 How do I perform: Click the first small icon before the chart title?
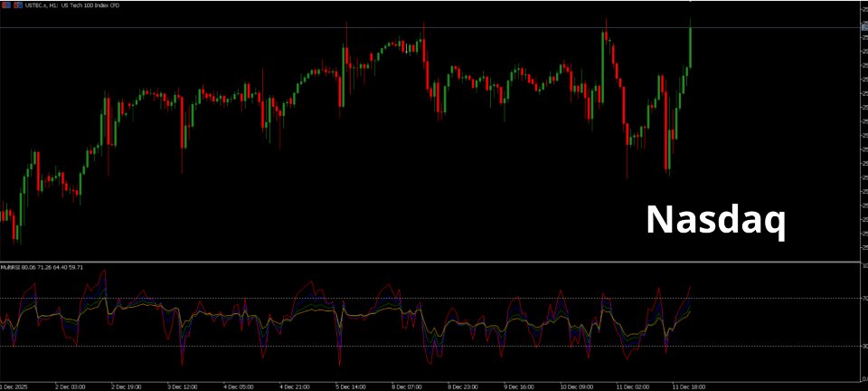pos(5,5)
